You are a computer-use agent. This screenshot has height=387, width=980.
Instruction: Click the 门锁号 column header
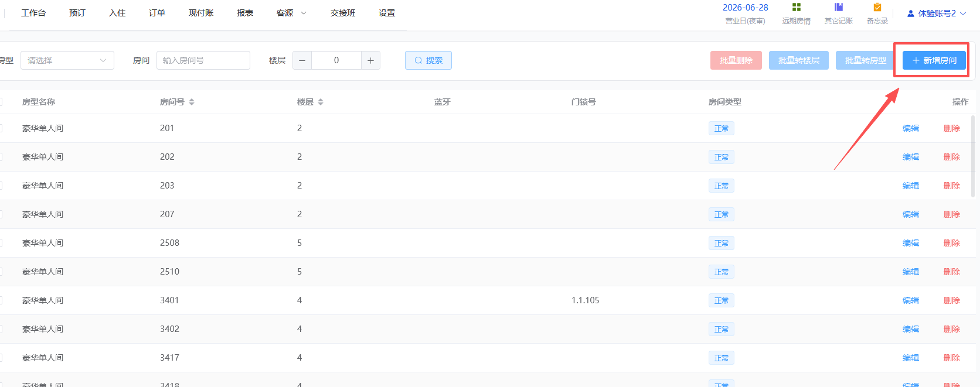point(584,102)
